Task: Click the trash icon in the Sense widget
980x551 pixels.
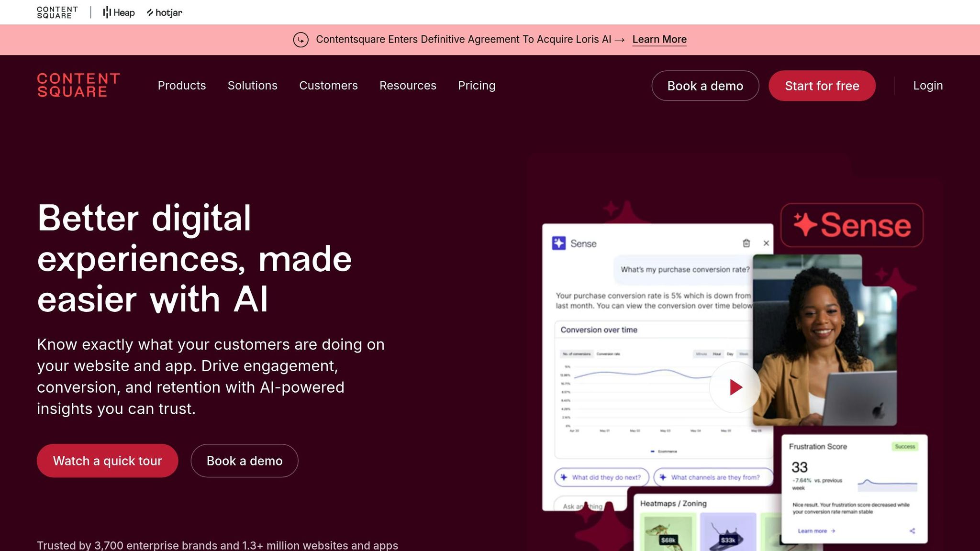Action: coord(746,243)
